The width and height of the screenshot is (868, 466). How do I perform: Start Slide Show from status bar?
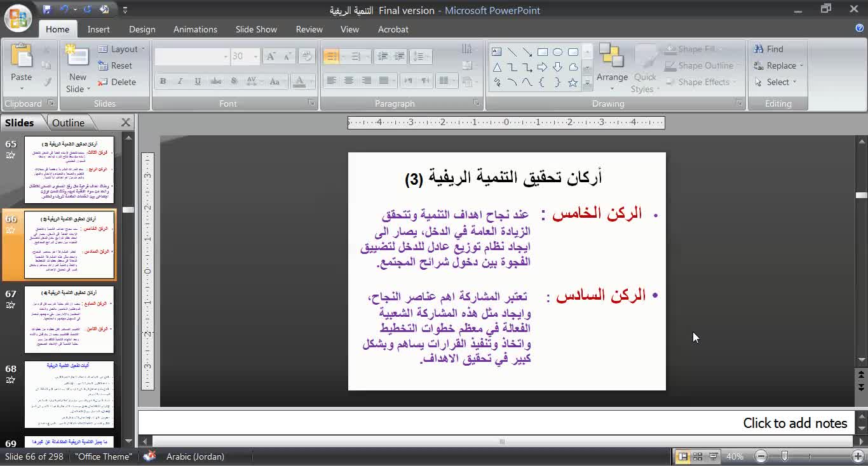click(713, 456)
